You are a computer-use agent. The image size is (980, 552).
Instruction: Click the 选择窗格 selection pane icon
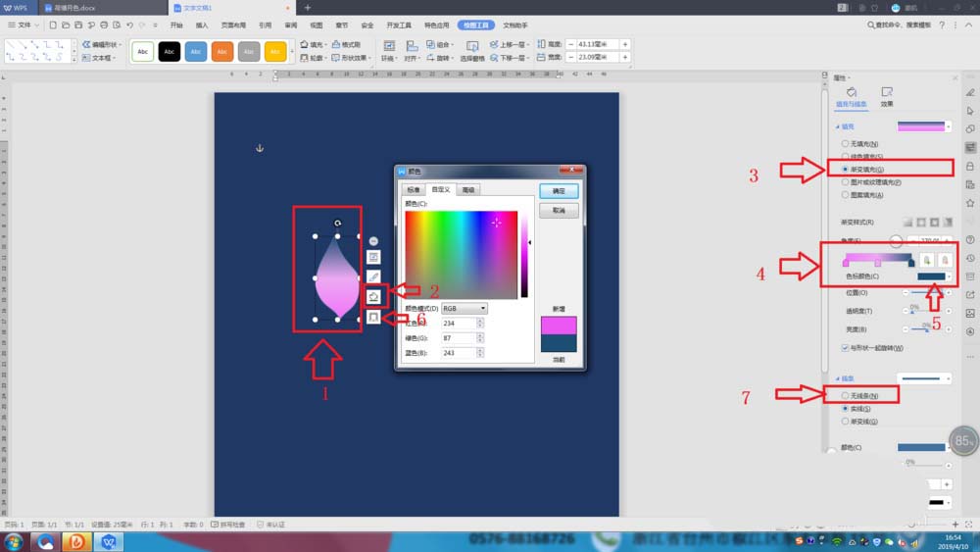click(x=472, y=46)
